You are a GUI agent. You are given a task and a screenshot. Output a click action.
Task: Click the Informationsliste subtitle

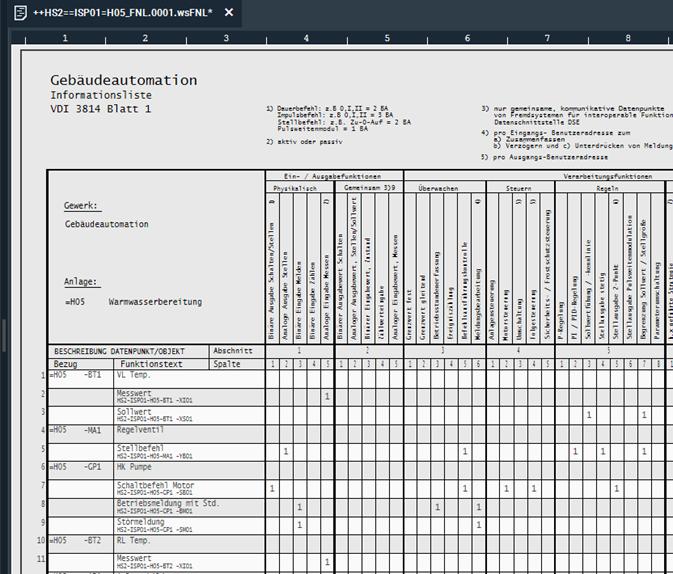pyautogui.click(x=101, y=95)
